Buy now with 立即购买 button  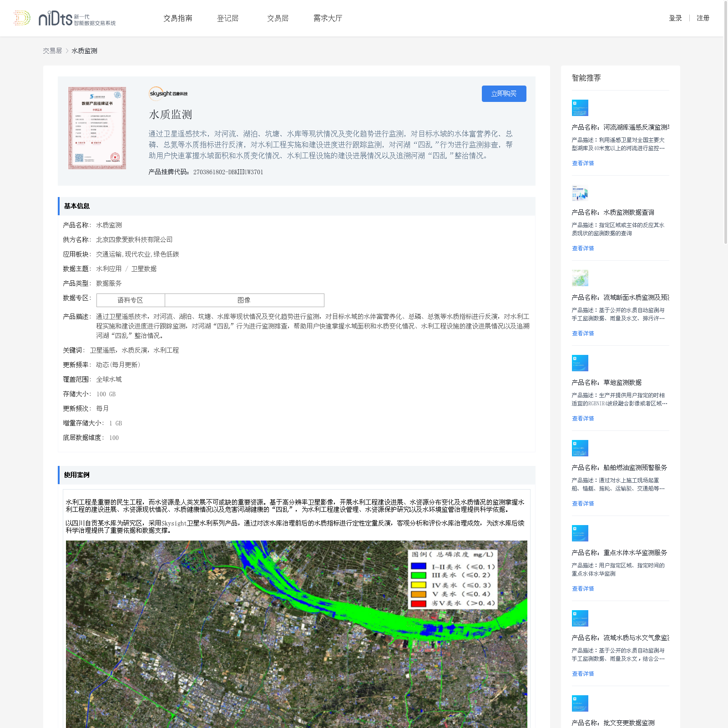[x=504, y=94]
